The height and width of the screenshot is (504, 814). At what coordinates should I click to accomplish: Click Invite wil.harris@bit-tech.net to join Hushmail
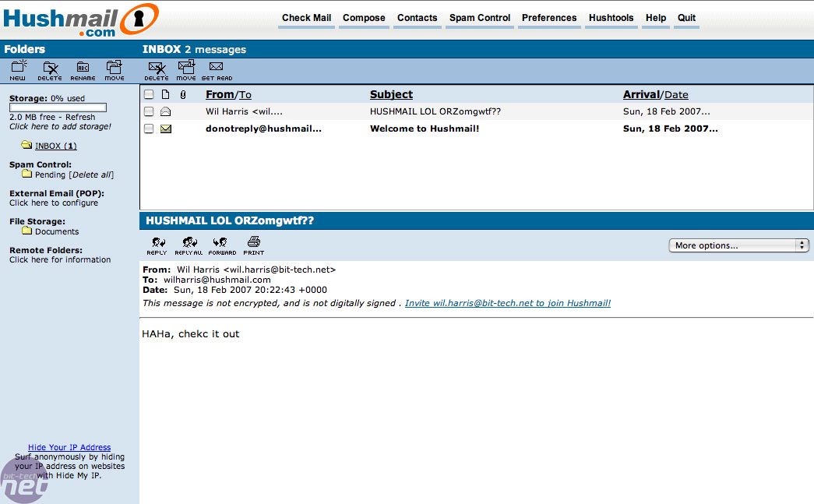click(x=508, y=303)
